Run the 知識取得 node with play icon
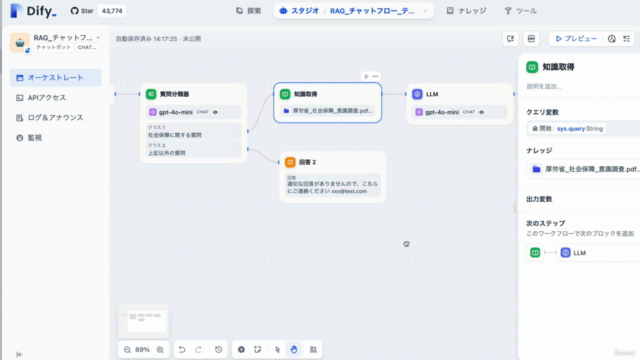The width and height of the screenshot is (640, 360). 366,76
